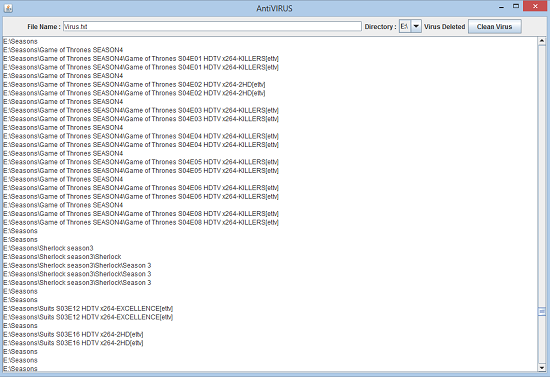Click the AntiVIRUS window title text
Screen dimensions: 550x377
(274, 8)
